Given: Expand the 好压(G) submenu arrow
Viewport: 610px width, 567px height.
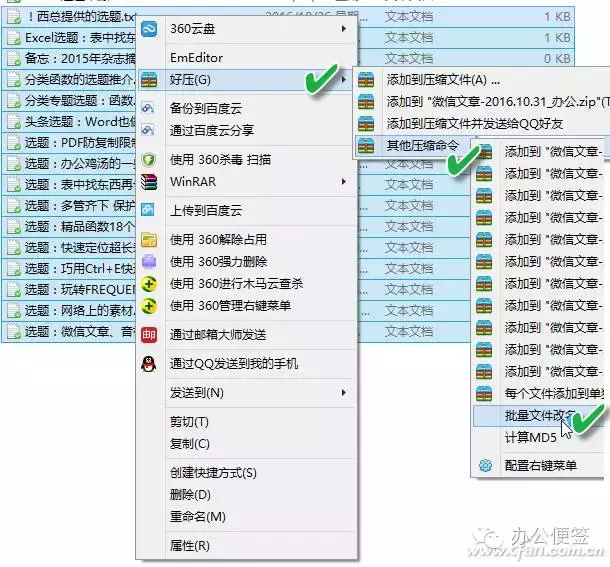Looking at the screenshot, I should point(344,80).
